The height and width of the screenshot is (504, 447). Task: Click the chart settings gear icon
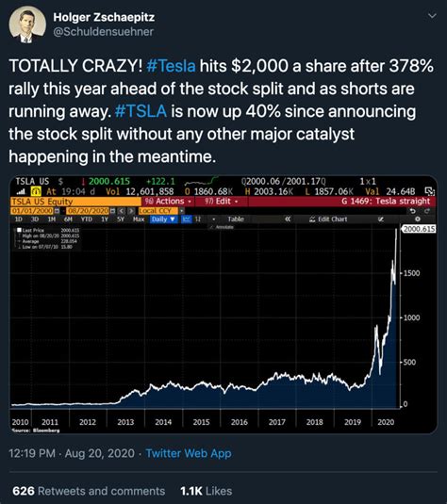coord(418,219)
